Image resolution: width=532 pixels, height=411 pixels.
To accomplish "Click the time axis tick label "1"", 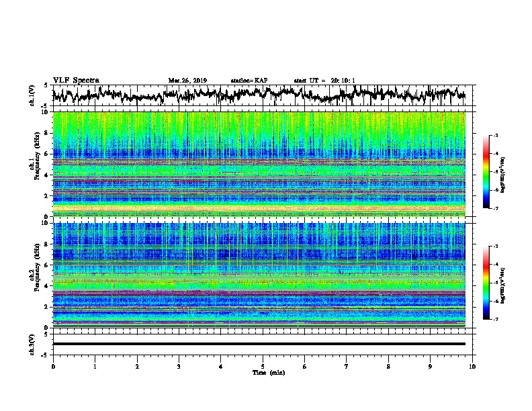I will coord(95,367).
